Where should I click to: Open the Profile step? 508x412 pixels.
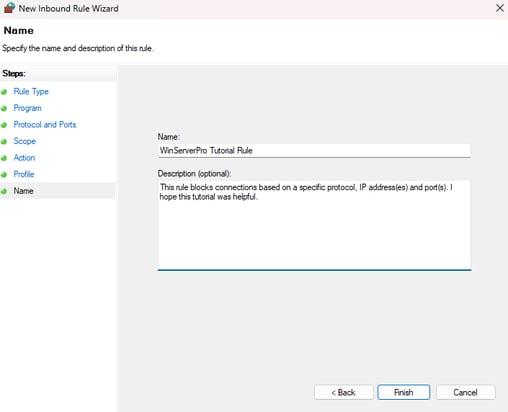tap(24, 174)
